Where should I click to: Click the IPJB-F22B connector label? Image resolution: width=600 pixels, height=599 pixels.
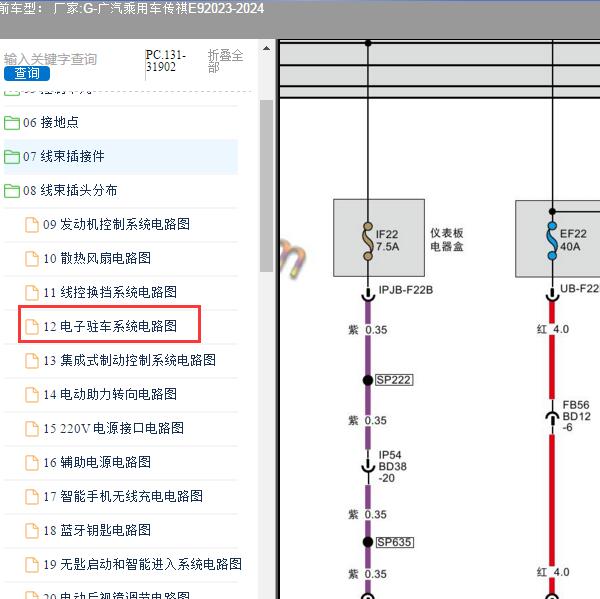pos(406,290)
